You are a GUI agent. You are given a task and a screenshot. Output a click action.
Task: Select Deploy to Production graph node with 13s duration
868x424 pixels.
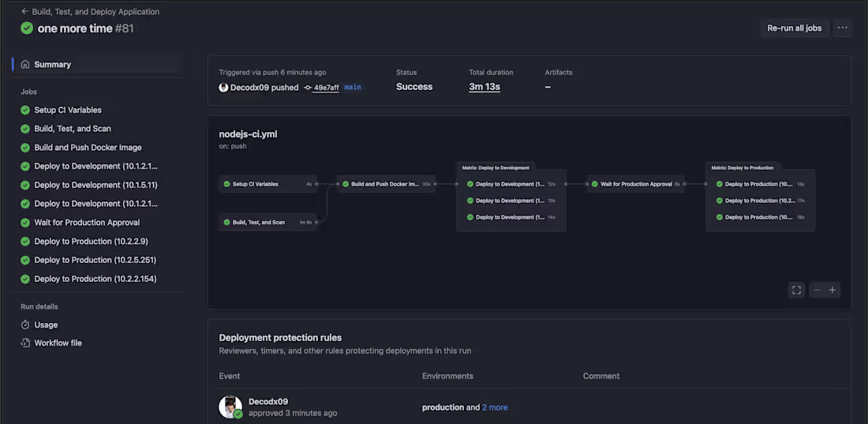coord(760,184)
